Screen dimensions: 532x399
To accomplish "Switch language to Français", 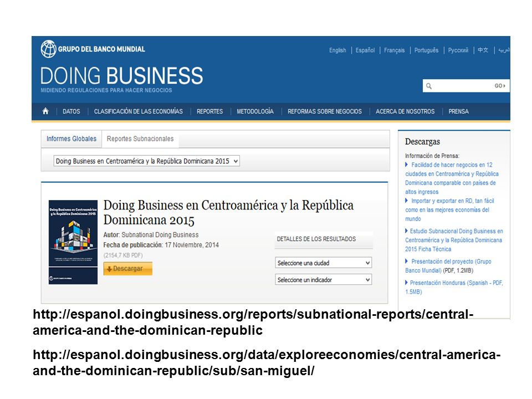I will coord(394,50).
